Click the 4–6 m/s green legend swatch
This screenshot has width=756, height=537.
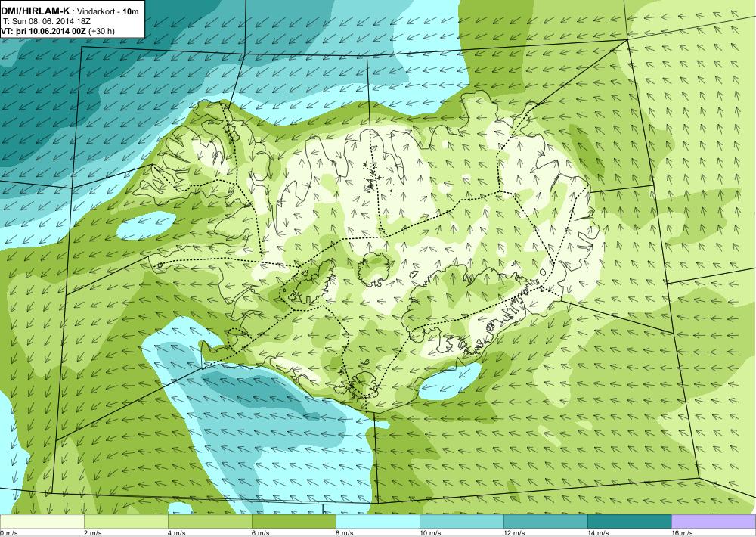(209, 521)
